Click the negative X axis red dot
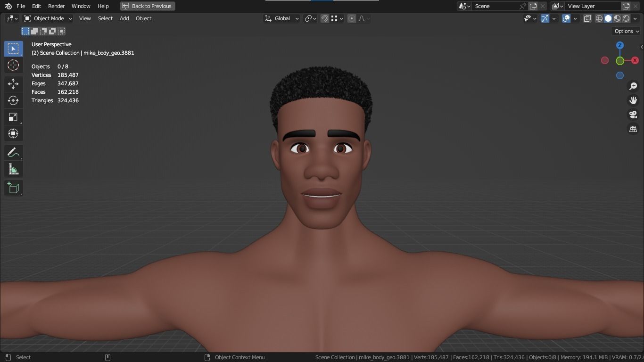The image size is (644, 362). [605, 60]
